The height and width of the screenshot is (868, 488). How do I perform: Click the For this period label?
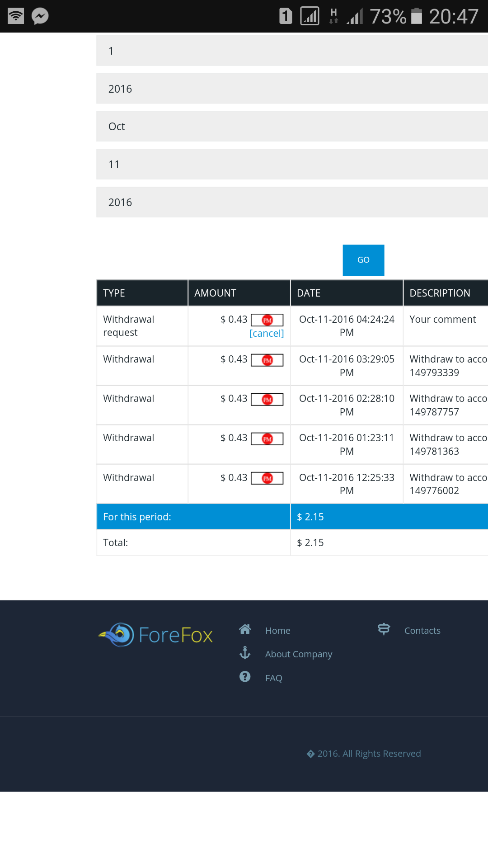click(137, 517)
